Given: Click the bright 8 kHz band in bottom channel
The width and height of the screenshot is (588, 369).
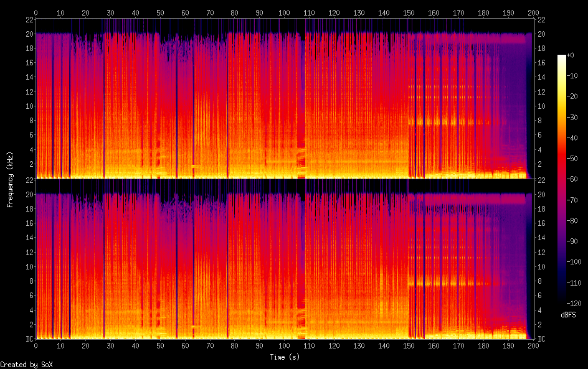Looking at the screenshot, I should (448, 283).
